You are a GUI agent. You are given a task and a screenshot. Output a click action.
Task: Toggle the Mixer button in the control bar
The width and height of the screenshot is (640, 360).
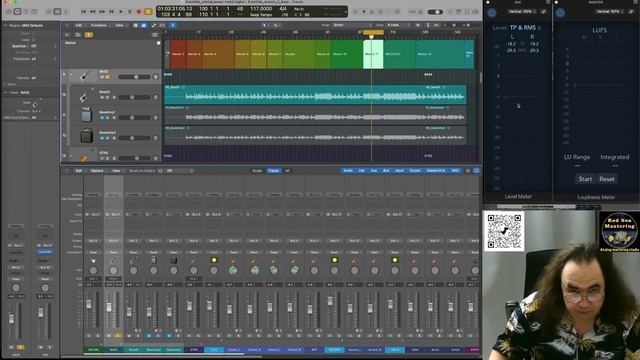tap(57, 12)
